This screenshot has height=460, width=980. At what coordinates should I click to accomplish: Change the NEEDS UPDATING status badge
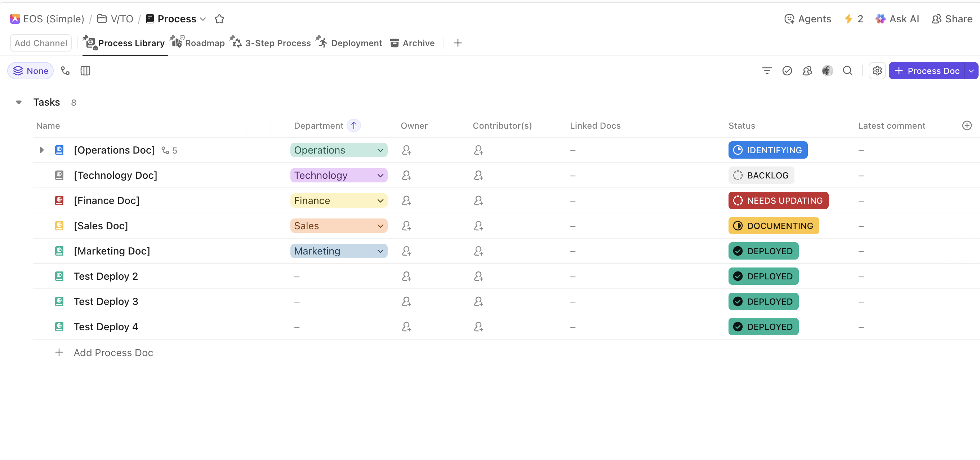click(778, 201)
